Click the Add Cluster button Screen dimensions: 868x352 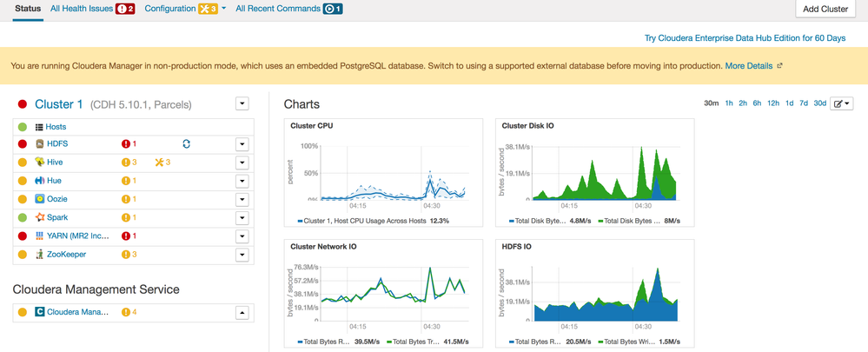[x=825, y=9]
